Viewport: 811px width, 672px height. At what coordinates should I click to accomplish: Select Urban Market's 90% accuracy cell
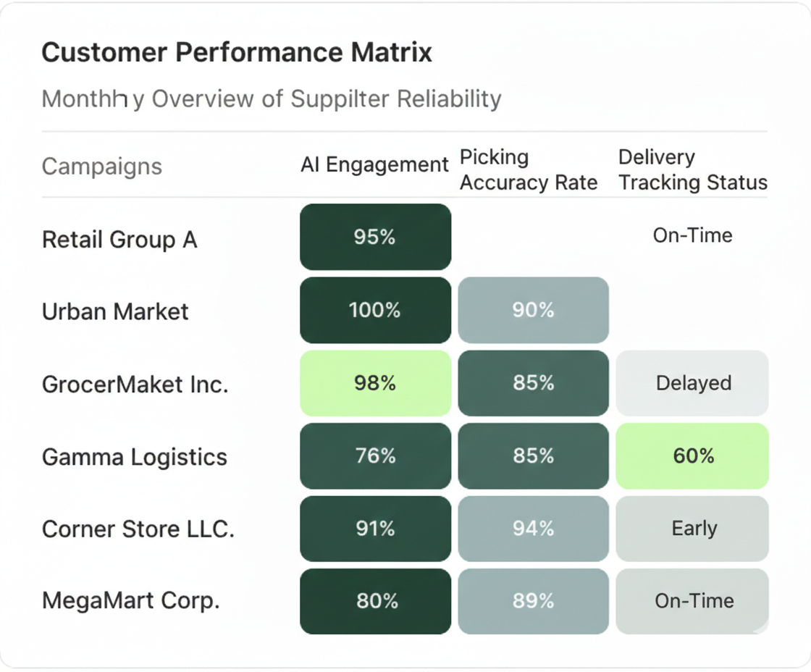pos(533,310)
